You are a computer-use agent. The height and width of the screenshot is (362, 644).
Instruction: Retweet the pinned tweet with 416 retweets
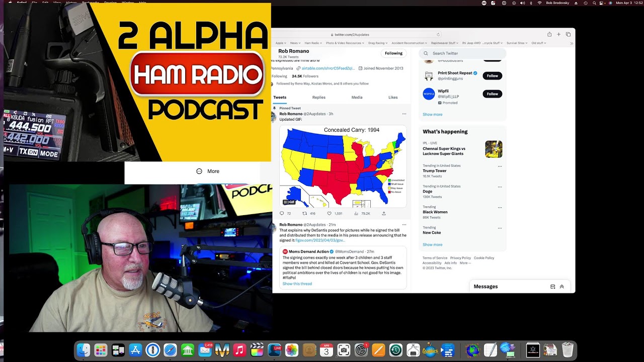click(x=304, y=213)
